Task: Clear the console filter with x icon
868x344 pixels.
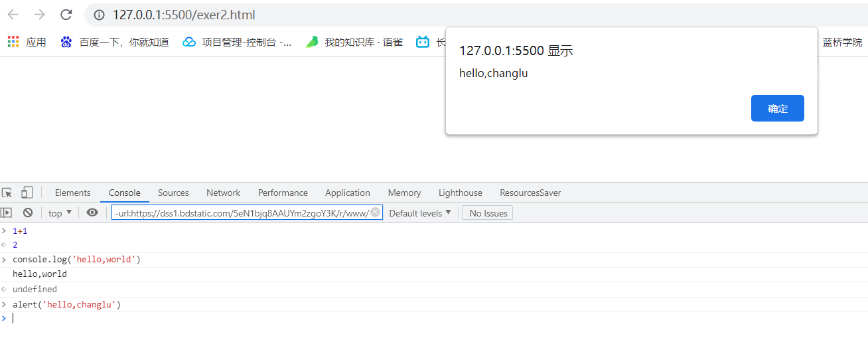Action: (375, 212)
